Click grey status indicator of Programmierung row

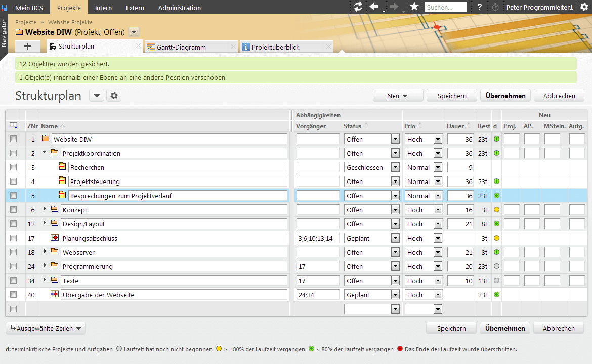point(496,266)
